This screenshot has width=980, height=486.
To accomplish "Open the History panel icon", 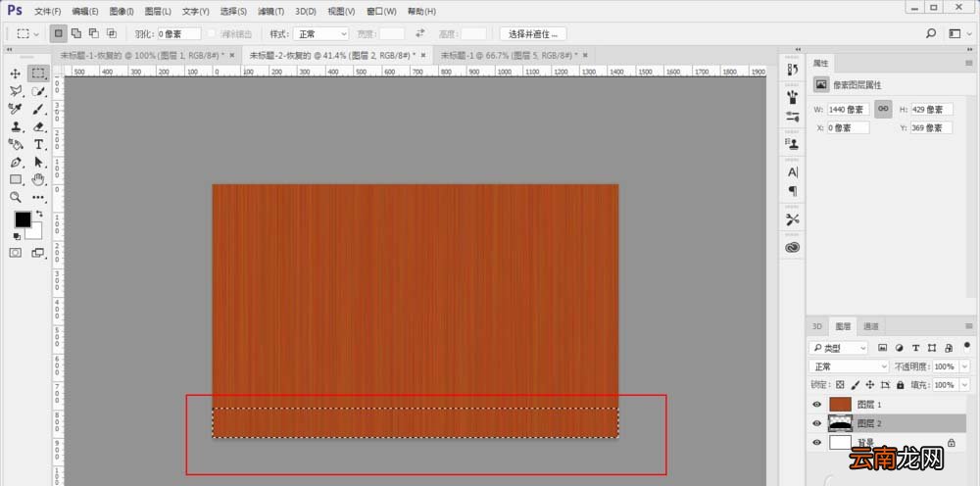I will [793, 69].
